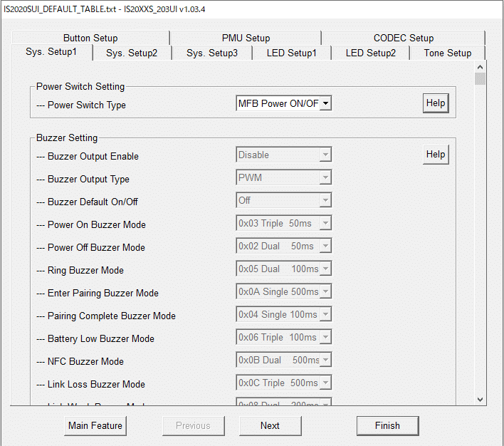Open the PMU Setup tab
The width and height of the screenshot is (504, 446).
pos(246,38)
